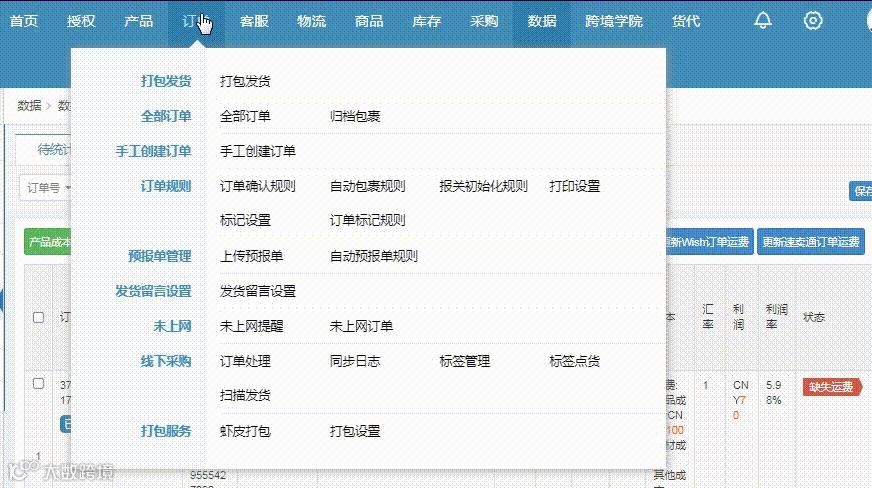Open the settings gear icon
Screen dimensions: 872x488
pyautogui.click(x=812, y=21)
